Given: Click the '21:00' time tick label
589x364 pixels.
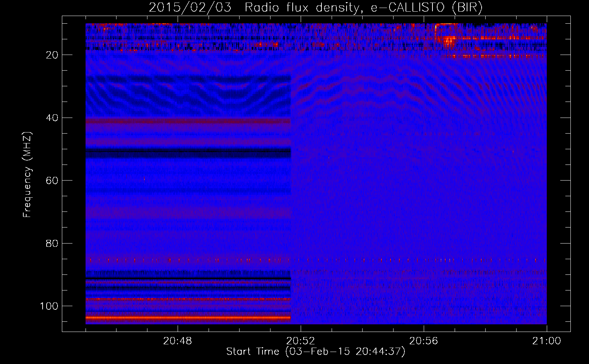Looking at the screenshot, I should pos(546,341).
